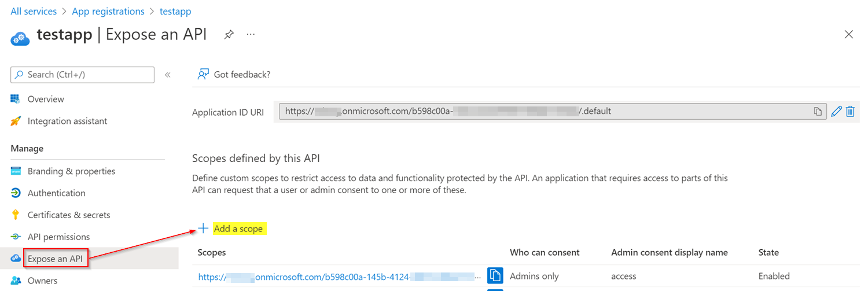Open Authentication menu item
This screenshot has width=868, height=291.
point(56,193)
